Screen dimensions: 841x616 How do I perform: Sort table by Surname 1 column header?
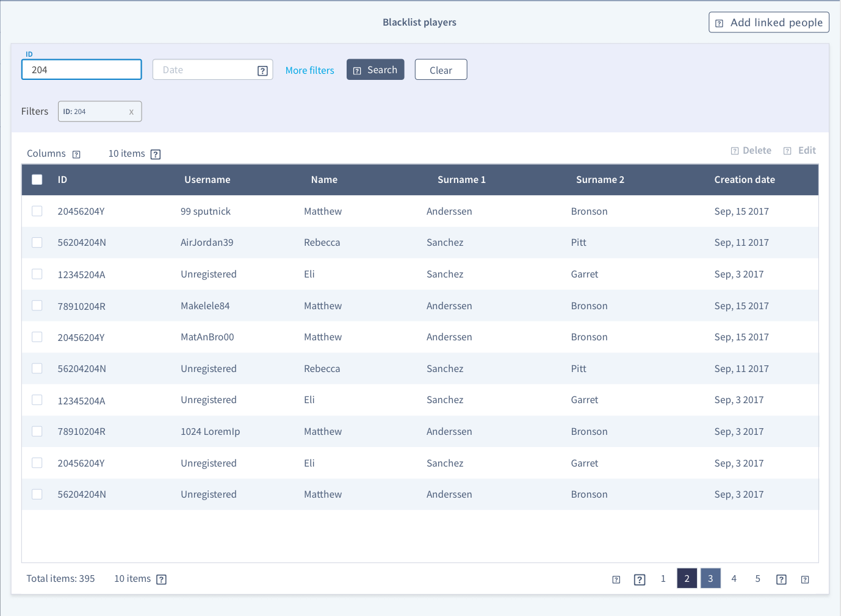pyautogui.click(x=461, y=180)
